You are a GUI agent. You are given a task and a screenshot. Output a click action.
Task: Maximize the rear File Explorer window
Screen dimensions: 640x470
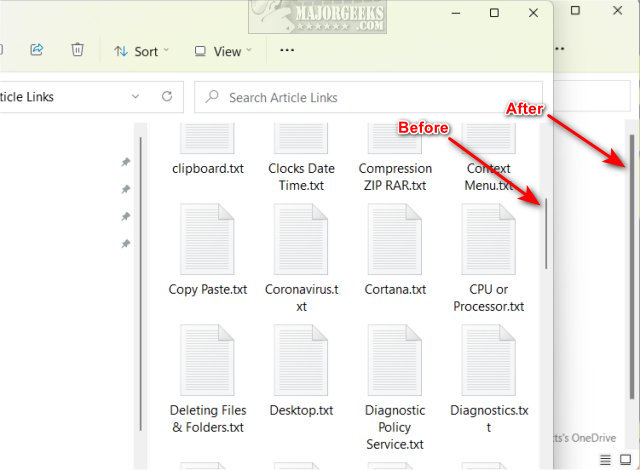tap(575, 10)
